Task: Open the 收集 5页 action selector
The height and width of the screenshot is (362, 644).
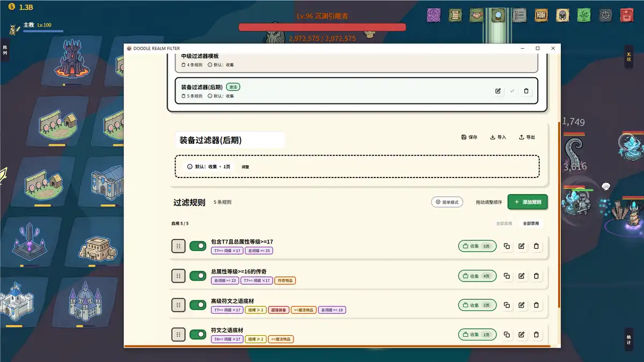Action: click(x=477, y=246)
